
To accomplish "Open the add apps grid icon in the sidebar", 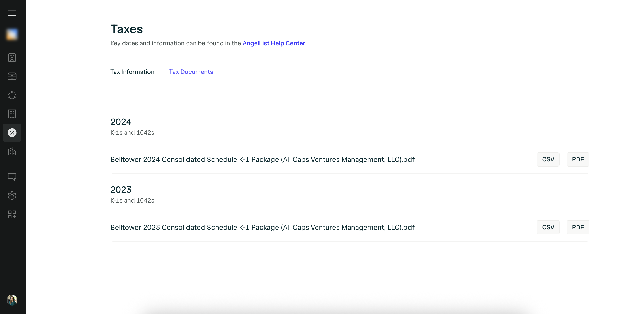I will 12,214.
